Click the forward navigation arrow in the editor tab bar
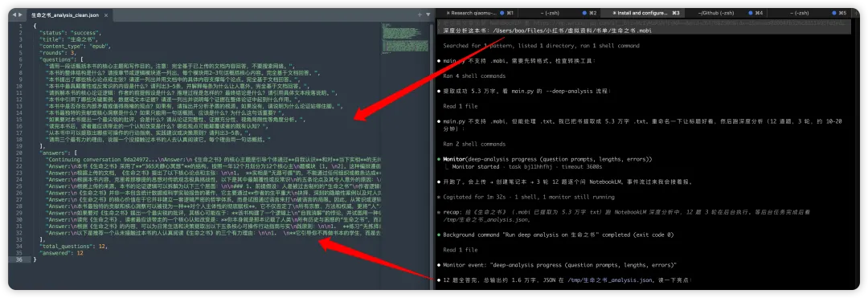The height and width of the screenshot is (298, 868). pyautogui.click(x=21, y=15)
